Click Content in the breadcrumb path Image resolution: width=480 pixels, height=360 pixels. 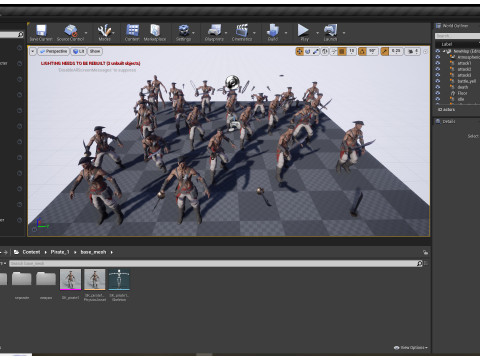pos(31,252)
